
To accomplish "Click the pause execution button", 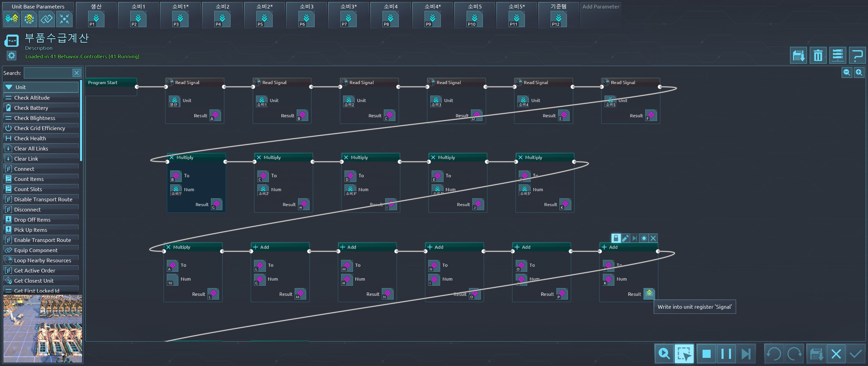I will [726, 354].
